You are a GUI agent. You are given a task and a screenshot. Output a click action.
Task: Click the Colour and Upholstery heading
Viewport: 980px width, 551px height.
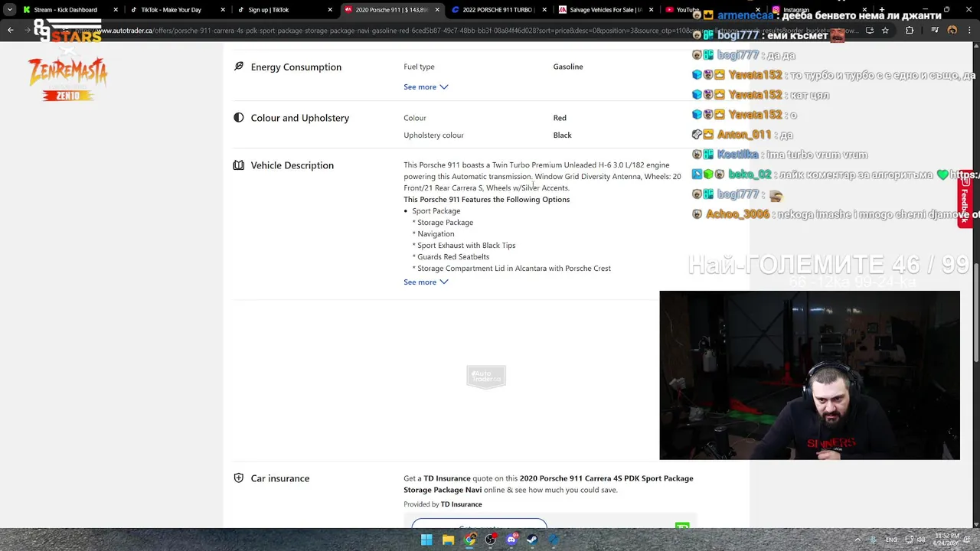(x=300, y=118)
